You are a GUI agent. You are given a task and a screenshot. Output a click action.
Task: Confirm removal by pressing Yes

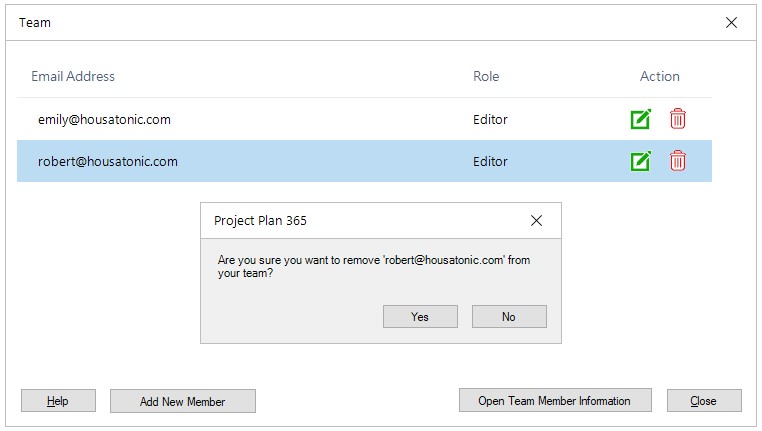coord(420,316)
